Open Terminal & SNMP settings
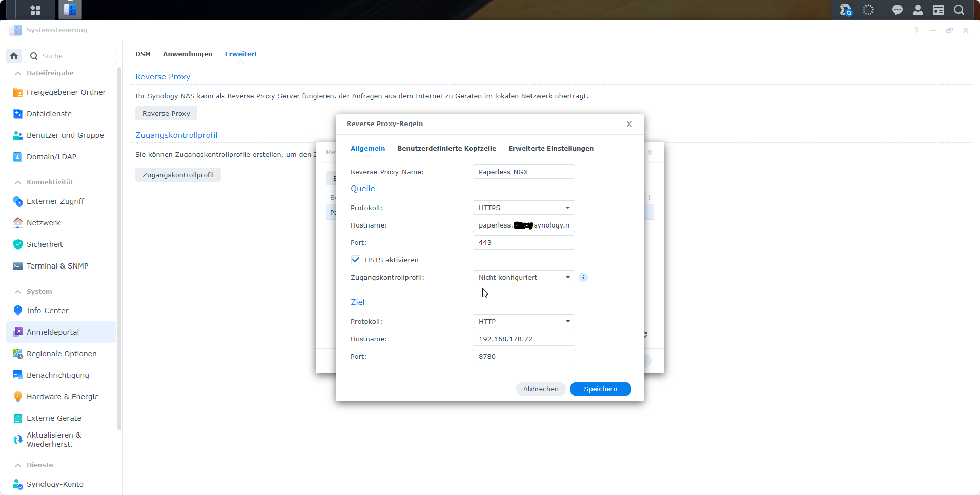This screenshot has width=980, height=495. click(61, 266)
